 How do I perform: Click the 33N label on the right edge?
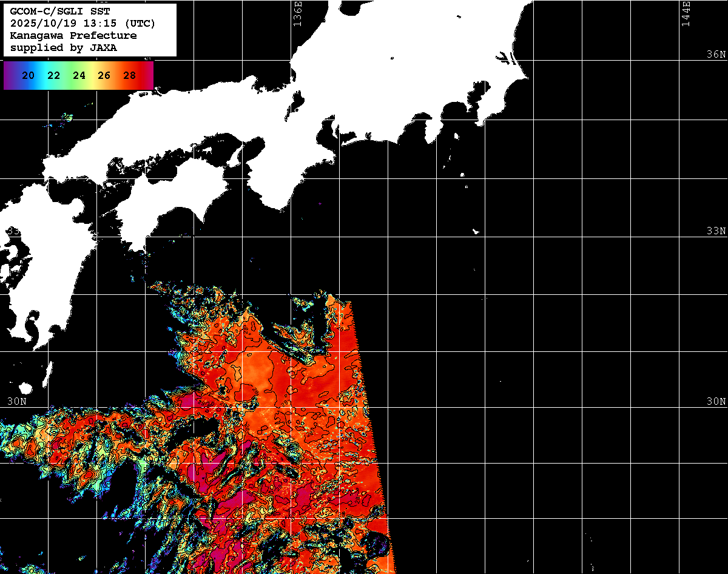point(716,231)
